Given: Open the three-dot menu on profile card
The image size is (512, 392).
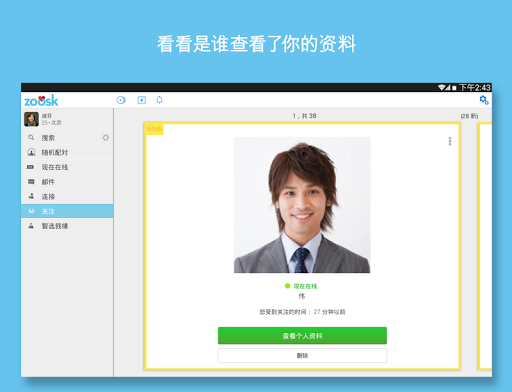Looking at the screenshot, I should 450,141.
